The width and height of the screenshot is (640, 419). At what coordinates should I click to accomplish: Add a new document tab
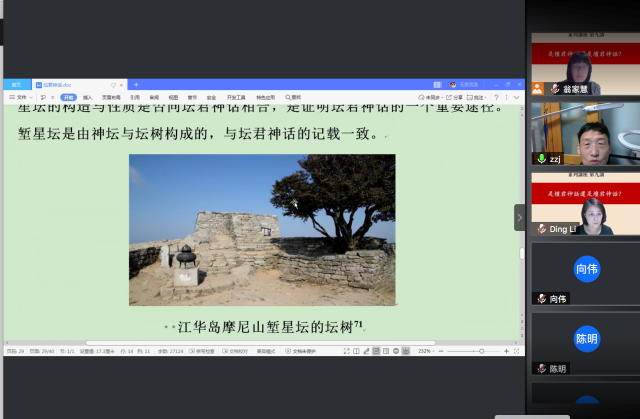[x=136, y=84]
